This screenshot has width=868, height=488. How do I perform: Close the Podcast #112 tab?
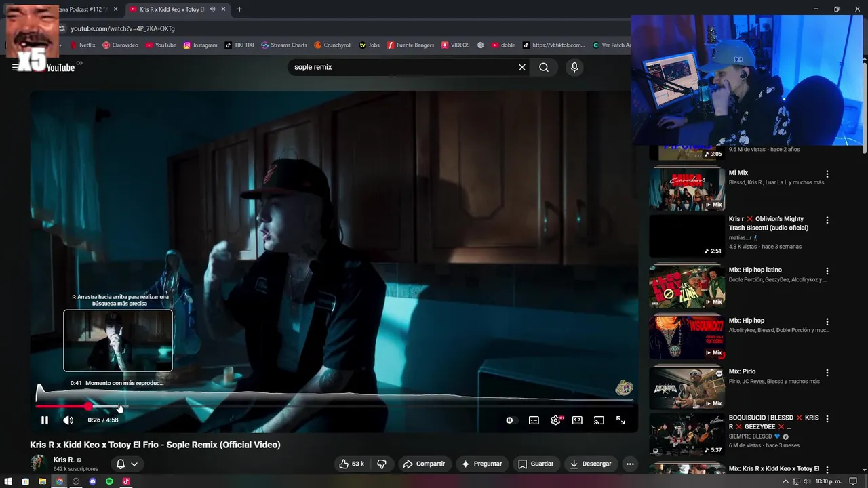(115, 9)
